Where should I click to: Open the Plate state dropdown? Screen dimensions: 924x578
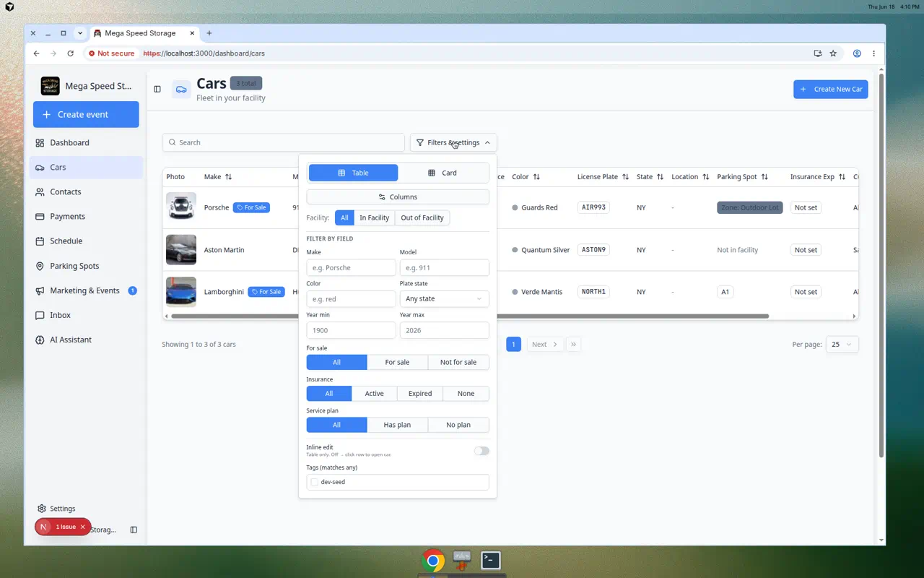click(444, 298)
